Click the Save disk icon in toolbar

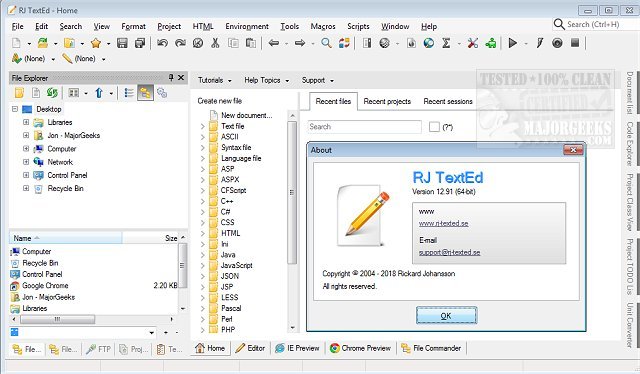point(122,43)
